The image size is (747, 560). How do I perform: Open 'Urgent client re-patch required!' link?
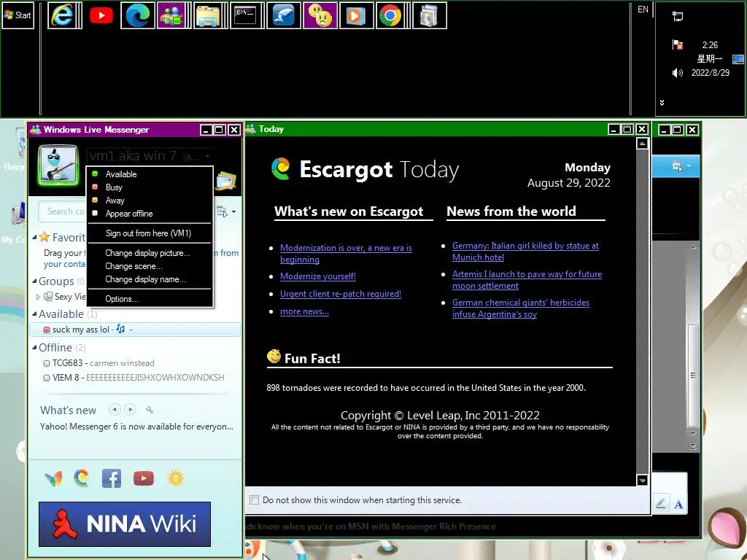click(x=341, y=294)
